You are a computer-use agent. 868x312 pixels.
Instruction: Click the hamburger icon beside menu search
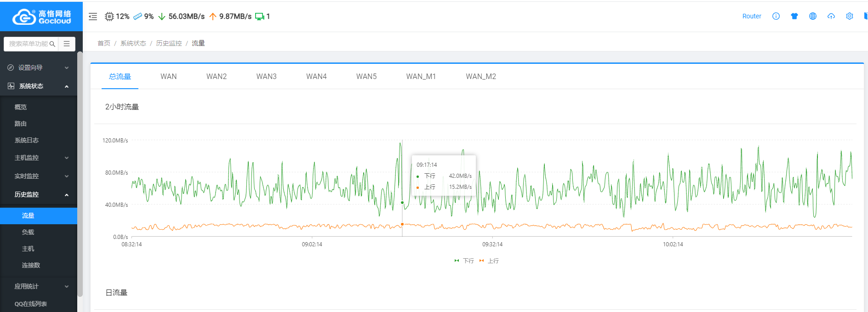67,44
